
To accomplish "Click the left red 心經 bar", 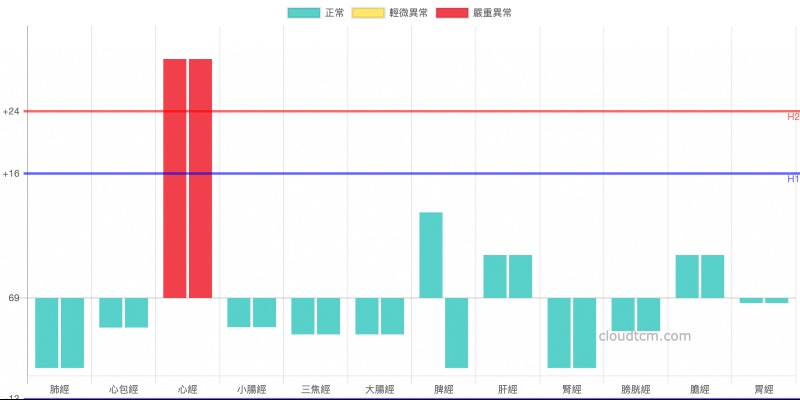I will pyautogui.click(x=175, y=178).
